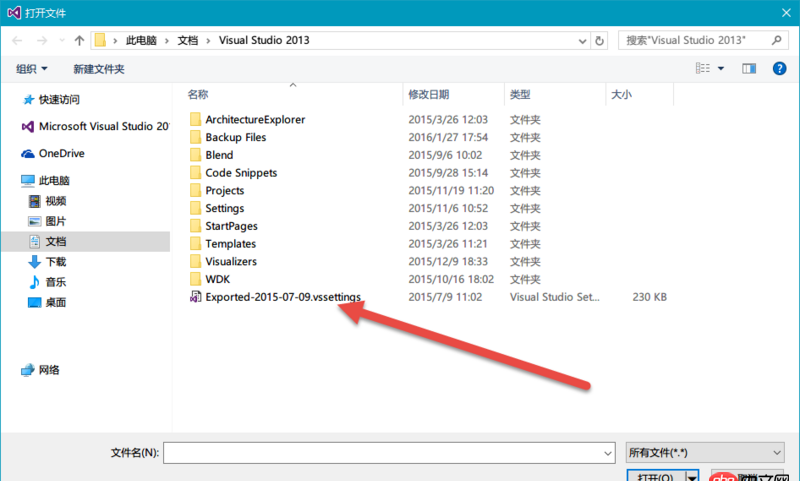Select 文档 in navigation pane

coord(86,241)
